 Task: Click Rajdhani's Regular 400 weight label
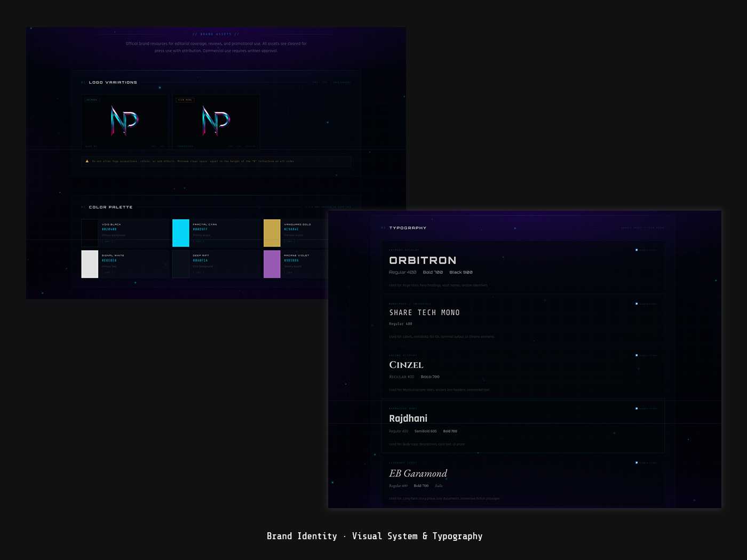pyautogui.click(x=399, y=431)
